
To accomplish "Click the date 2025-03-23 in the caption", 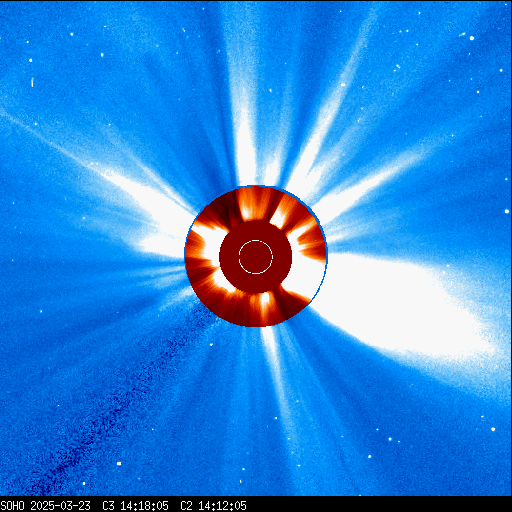I will 61,506.
